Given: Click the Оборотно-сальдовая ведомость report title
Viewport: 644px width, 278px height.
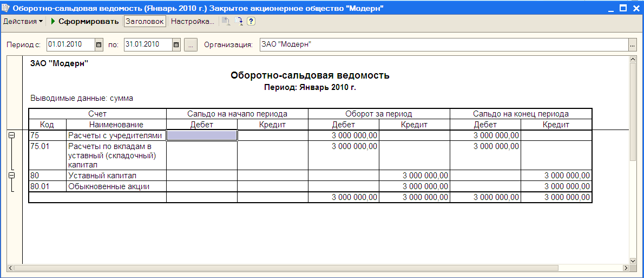Looking at the screenshot, I should pyautogui.click(x=310, y=76).
